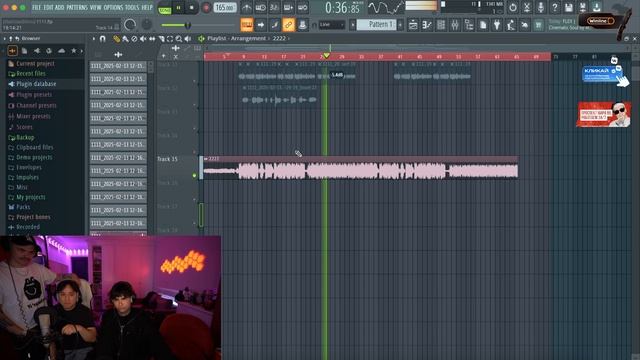The height and width of the screenshot is (360, 640).
Task: Open the HELP menu
Action: pos(147,7)
